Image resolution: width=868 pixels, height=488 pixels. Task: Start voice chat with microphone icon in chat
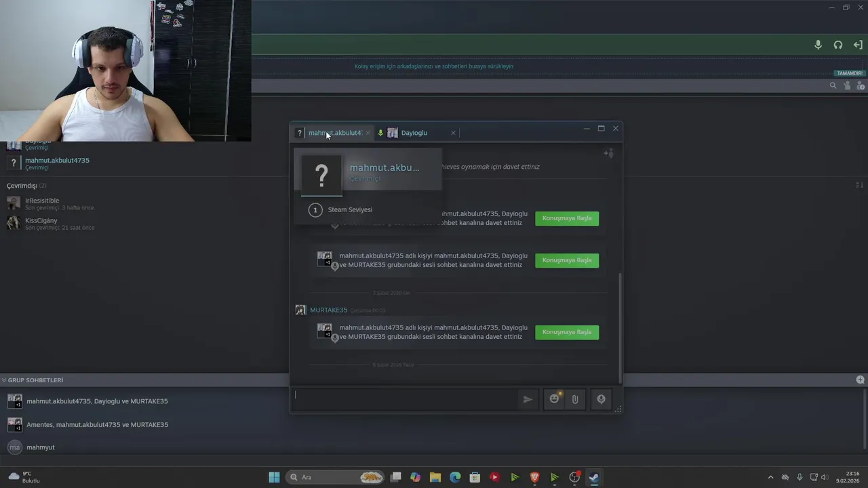(601, 399)
